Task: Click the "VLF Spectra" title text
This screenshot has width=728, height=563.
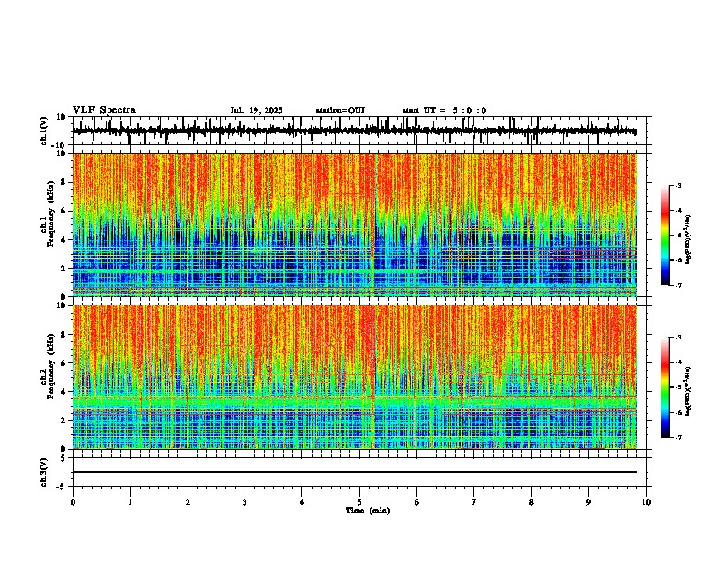Action: [104, 110]
